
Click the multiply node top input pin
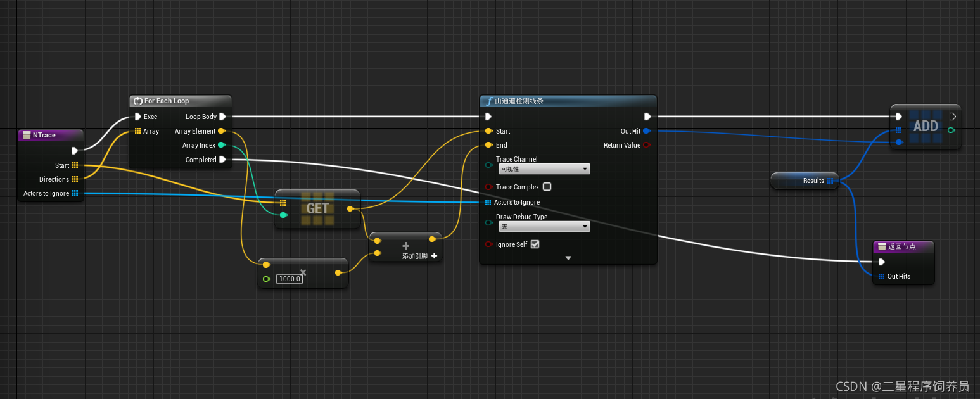(x=266, y=265)
